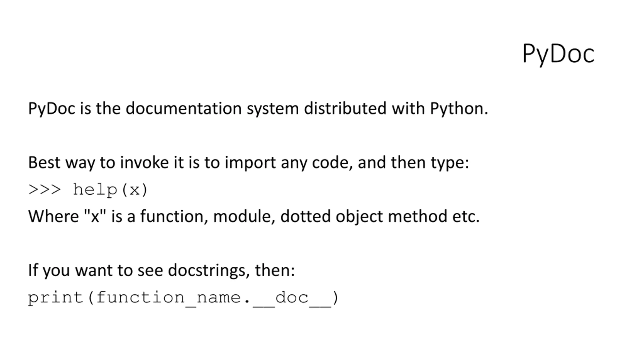This screenshot has width=644, height=362.
Task: Click the sentence about documentation system
Action: (x=258, y=109)
